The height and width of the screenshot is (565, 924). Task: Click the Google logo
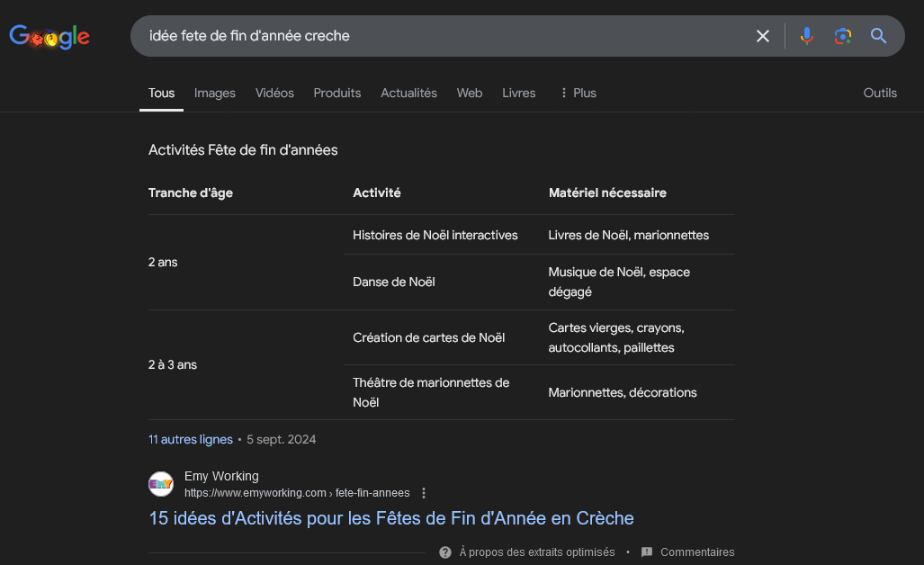49,37
